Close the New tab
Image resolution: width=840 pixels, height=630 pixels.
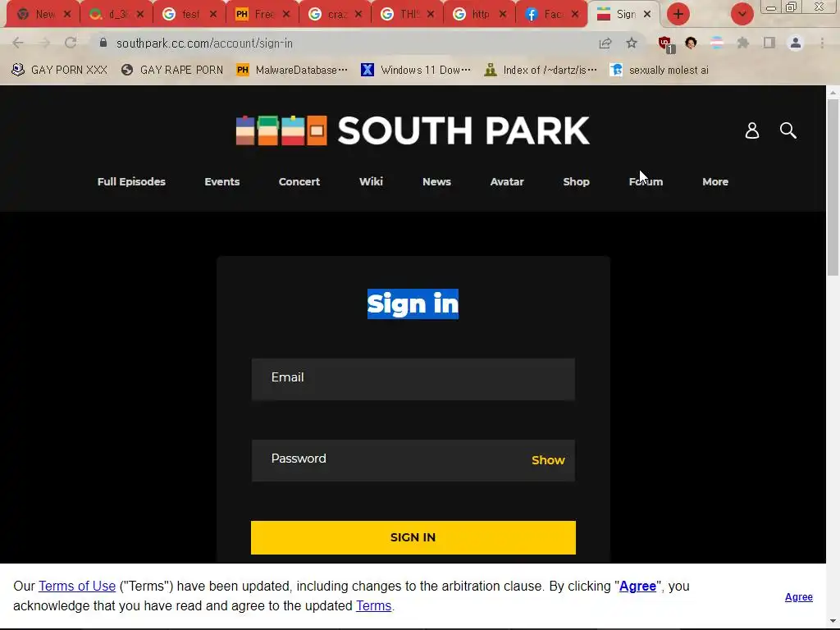(x=67, y=15)
